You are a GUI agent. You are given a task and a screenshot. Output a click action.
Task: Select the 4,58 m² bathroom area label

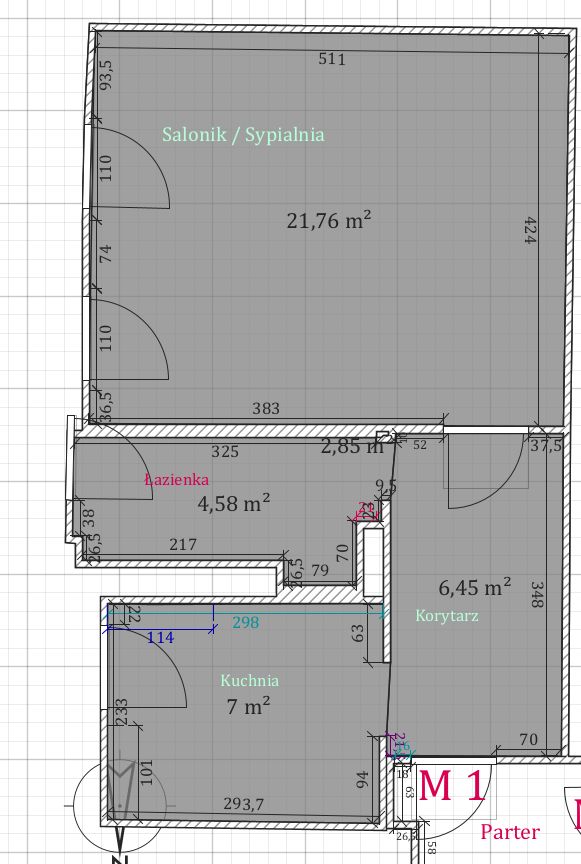coord(234,503)
